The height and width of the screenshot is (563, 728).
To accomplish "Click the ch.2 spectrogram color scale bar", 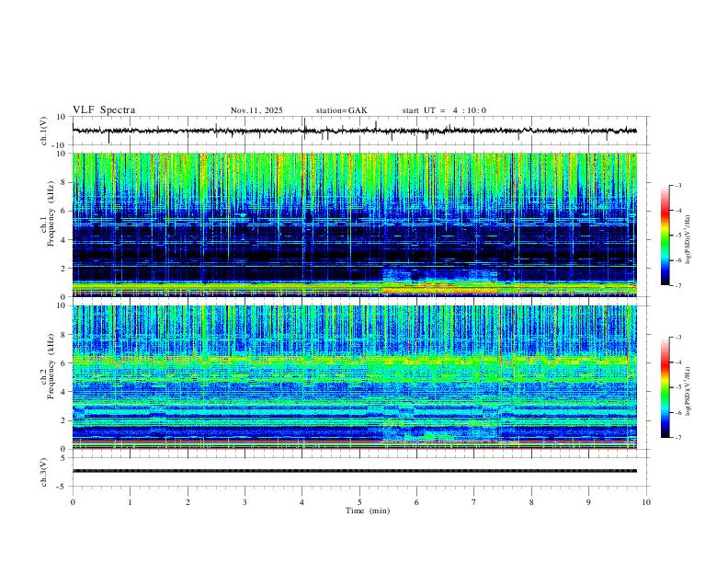I will 665,387.
